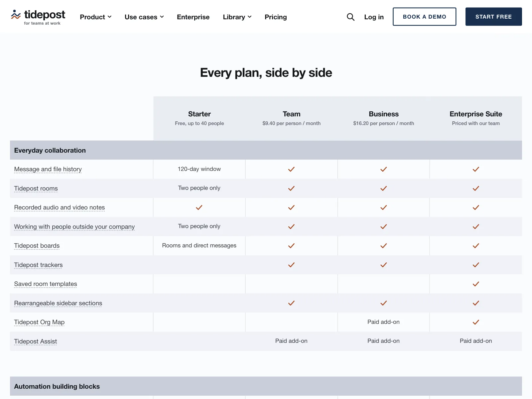Click the 'Priced with our team' text

[x=476, y=123]
